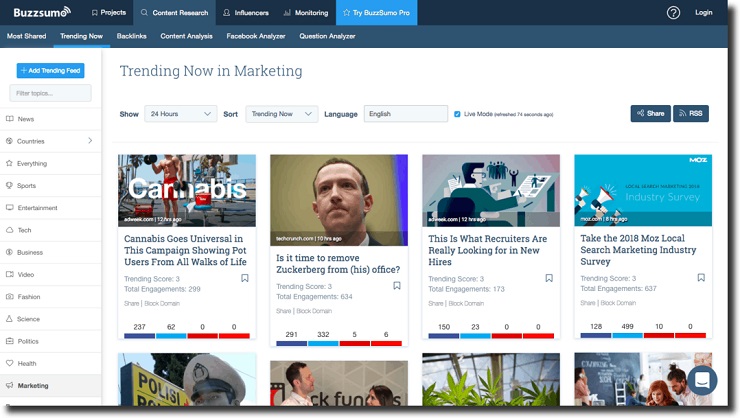Open the Facebook Analyzer tab
The height and width of the screenshot is (418, 740).
(256, 36)
